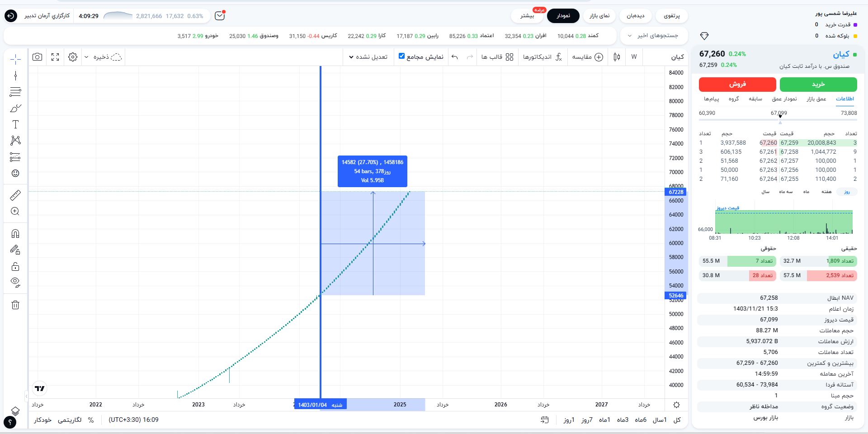Click the cloud save ذخیره button
The width and height of the screenshot is (868, 434).
coord(108,57)
